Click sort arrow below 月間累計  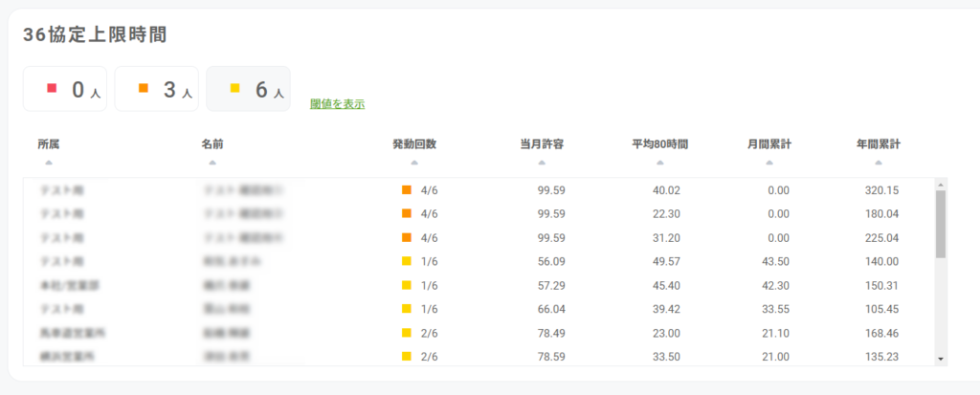(769, 163)
